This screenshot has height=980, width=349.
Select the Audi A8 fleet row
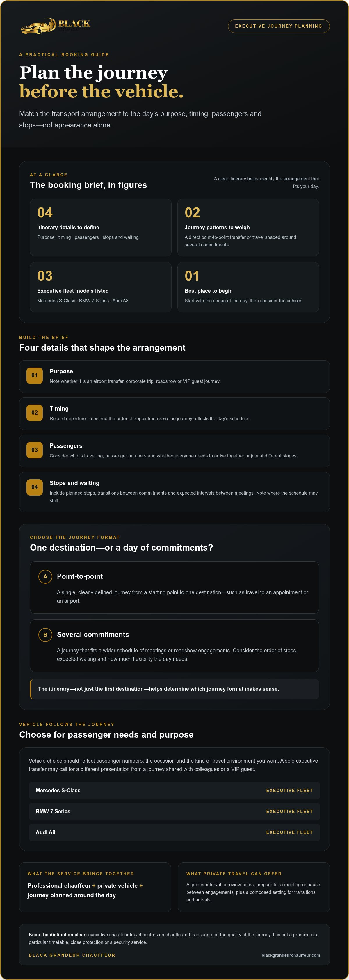point(174,832)
